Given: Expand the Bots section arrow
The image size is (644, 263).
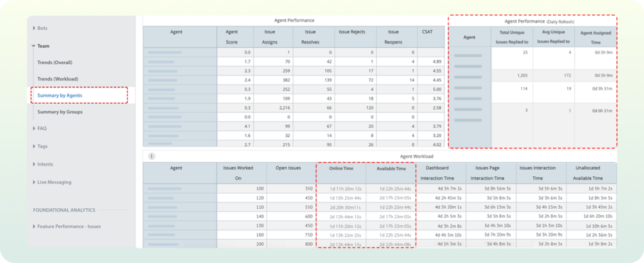Looking at the screenshot, I should coord(34,28).
